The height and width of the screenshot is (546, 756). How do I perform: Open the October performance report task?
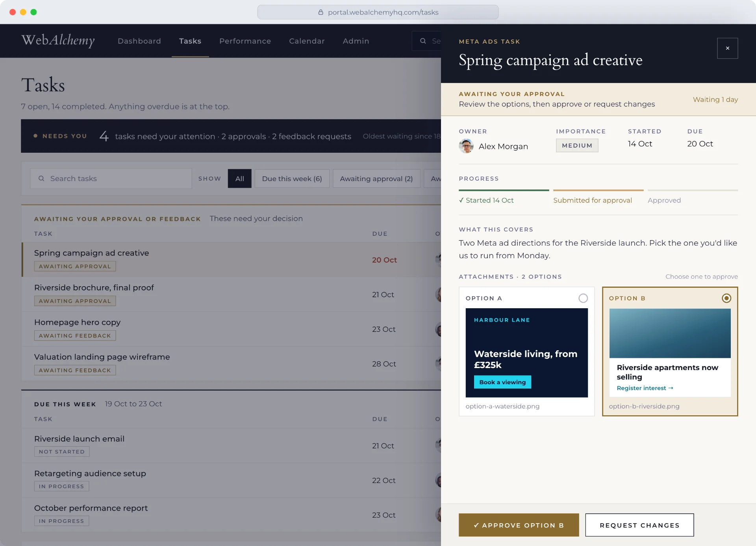(x=232, y=515)
